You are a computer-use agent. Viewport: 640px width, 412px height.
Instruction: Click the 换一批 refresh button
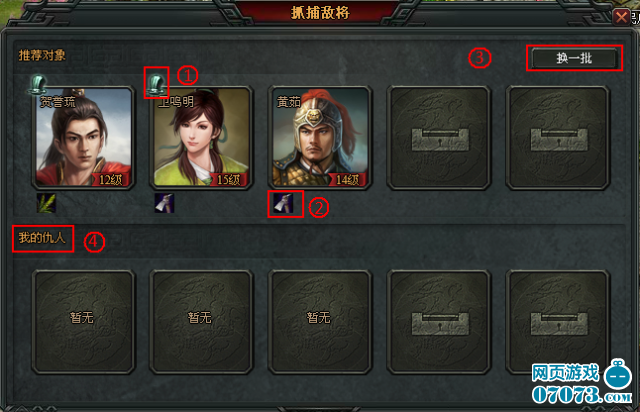point(574,58)
